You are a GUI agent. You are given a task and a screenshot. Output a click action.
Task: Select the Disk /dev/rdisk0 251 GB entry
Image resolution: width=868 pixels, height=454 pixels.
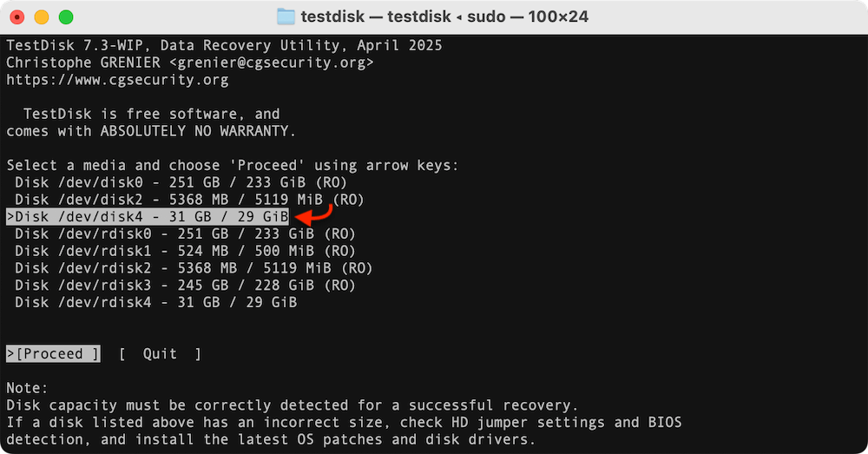click(x=185, y=234)
